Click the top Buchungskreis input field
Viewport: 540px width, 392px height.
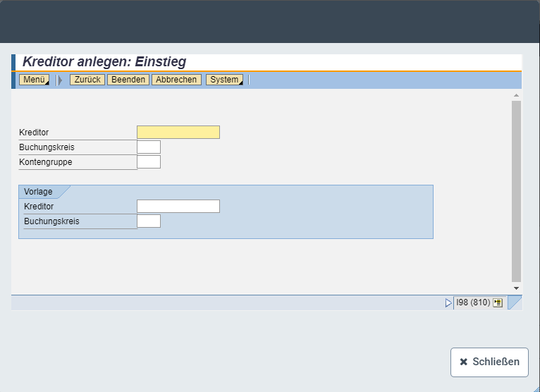149,147
